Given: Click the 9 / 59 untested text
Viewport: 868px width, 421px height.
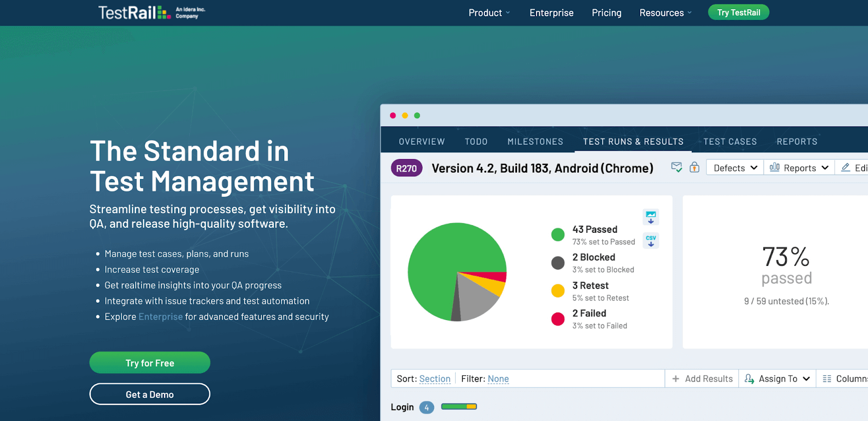Looking at the screenshot, I should 786,301.
